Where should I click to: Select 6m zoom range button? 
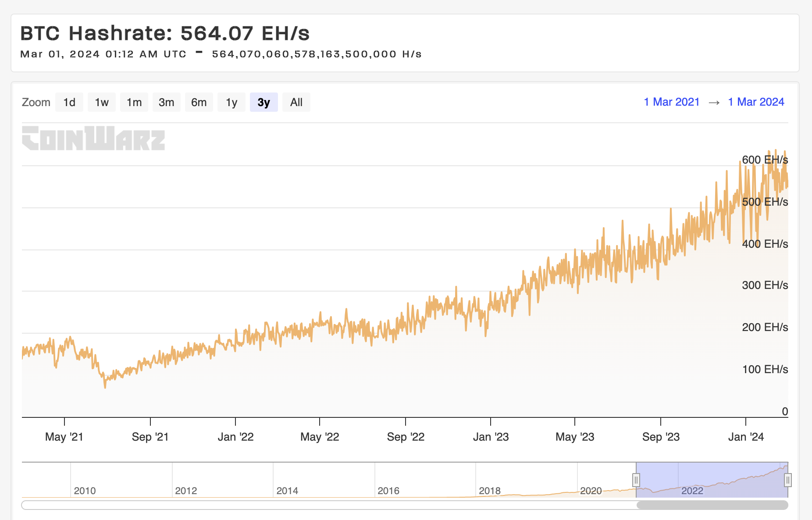point(199,102)
